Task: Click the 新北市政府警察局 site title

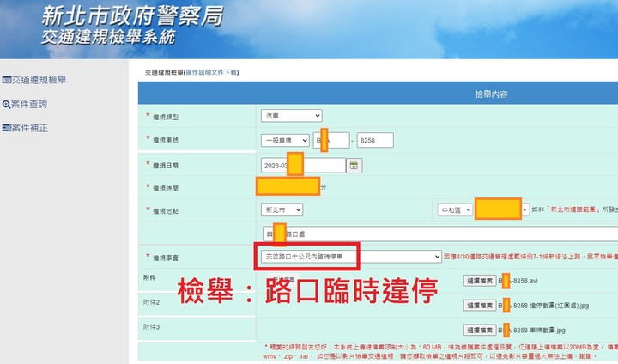Action: pyautogui.click(x=133, y=15)
